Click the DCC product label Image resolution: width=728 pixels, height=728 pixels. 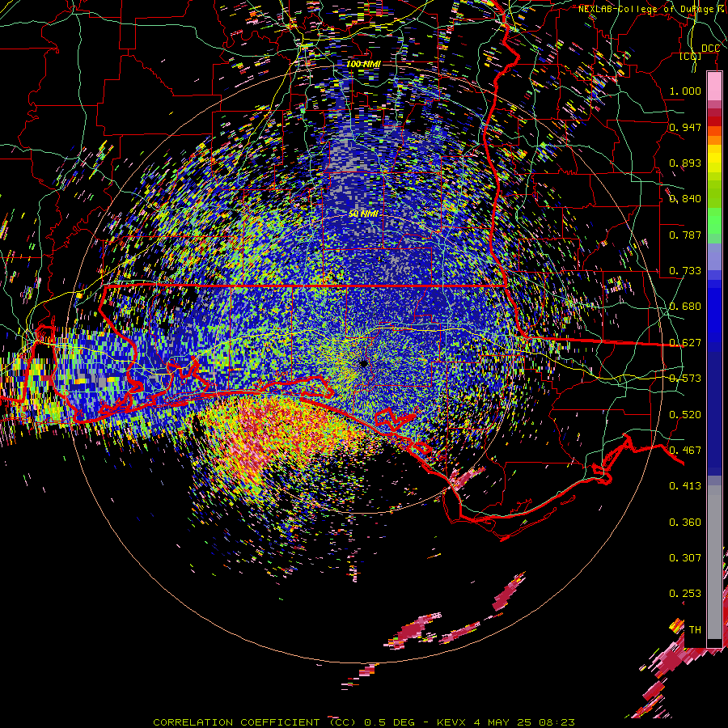tap(710, 49)
